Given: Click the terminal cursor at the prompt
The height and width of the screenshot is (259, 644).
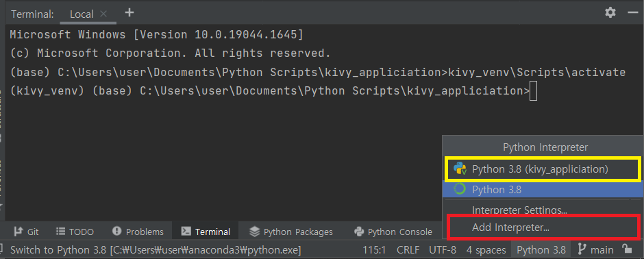Looking at the screenshot, I should (x=533, y=90).
